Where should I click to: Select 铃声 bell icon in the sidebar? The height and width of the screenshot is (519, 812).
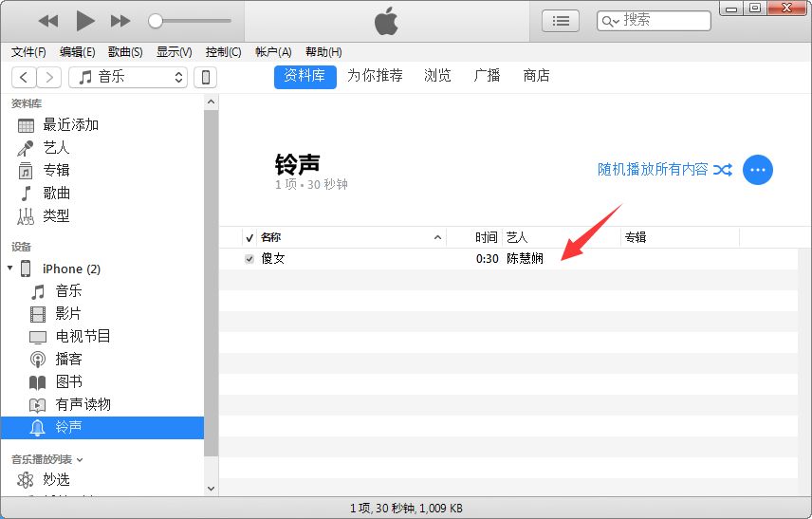pos(38,428)
